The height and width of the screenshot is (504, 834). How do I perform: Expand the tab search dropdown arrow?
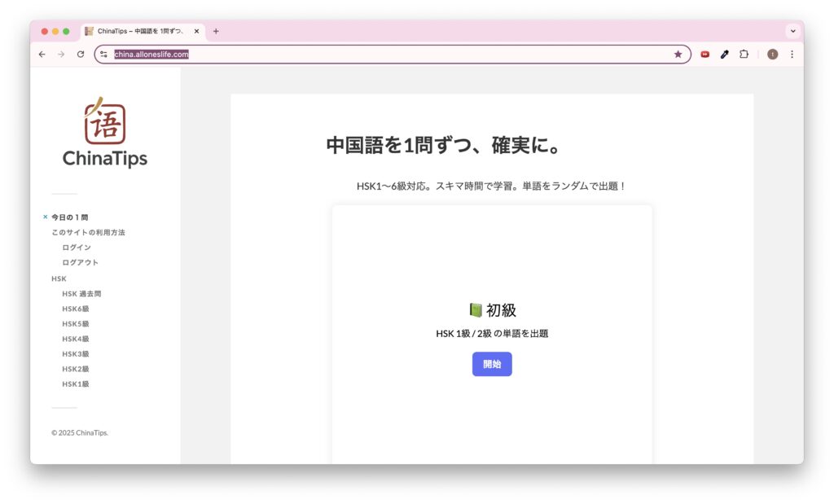[x=792, y=31]
